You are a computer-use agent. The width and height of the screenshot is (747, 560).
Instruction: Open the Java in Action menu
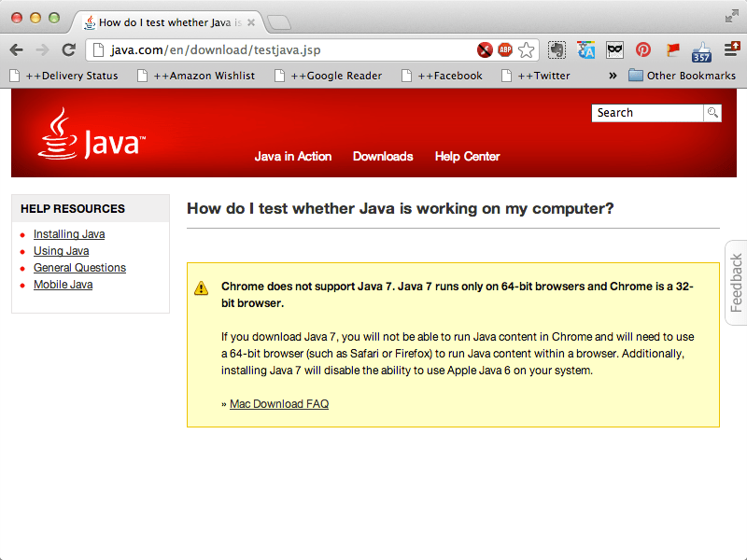point(293,156)
